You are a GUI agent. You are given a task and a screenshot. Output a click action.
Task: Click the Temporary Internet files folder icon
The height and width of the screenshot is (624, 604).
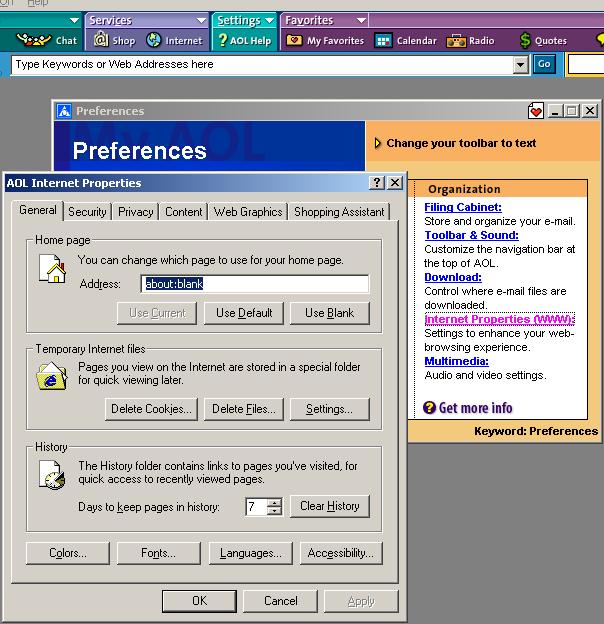(51, 376)
